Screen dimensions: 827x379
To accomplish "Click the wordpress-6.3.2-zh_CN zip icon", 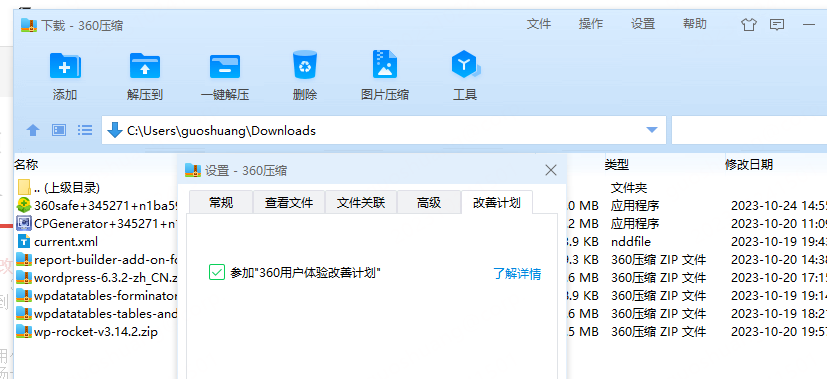I will (x=24, y=277).
